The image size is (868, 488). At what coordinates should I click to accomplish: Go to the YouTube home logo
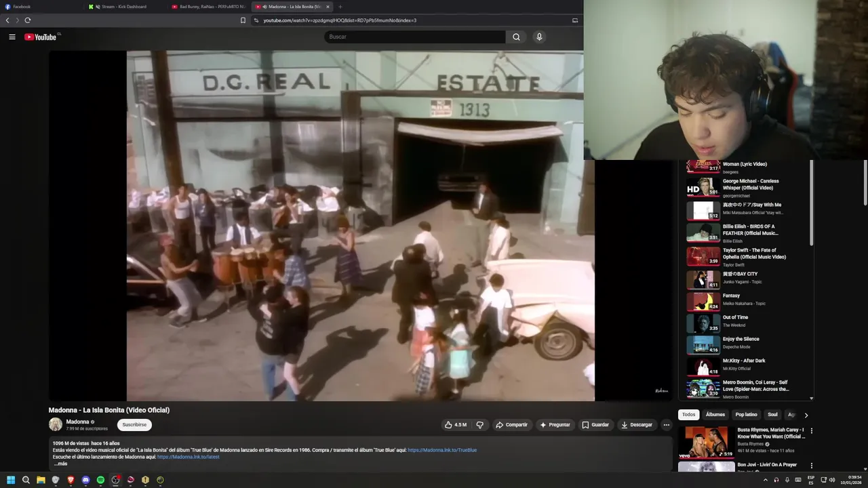click(42, 37)
